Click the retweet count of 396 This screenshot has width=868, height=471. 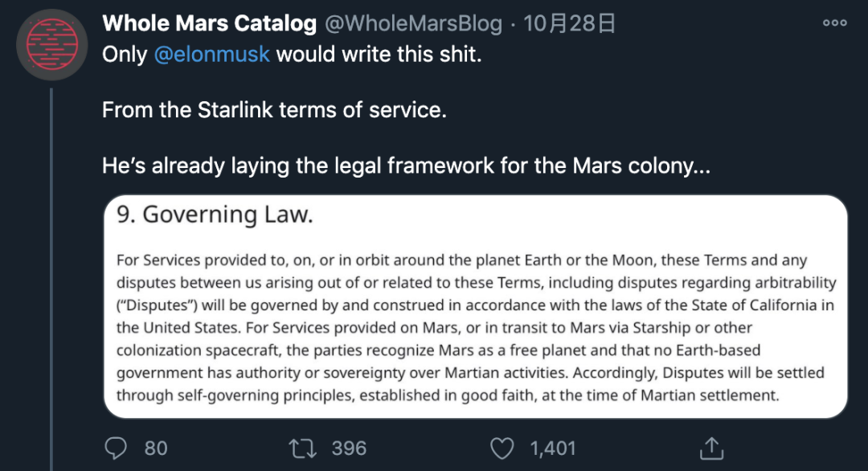tap(349, 448)
